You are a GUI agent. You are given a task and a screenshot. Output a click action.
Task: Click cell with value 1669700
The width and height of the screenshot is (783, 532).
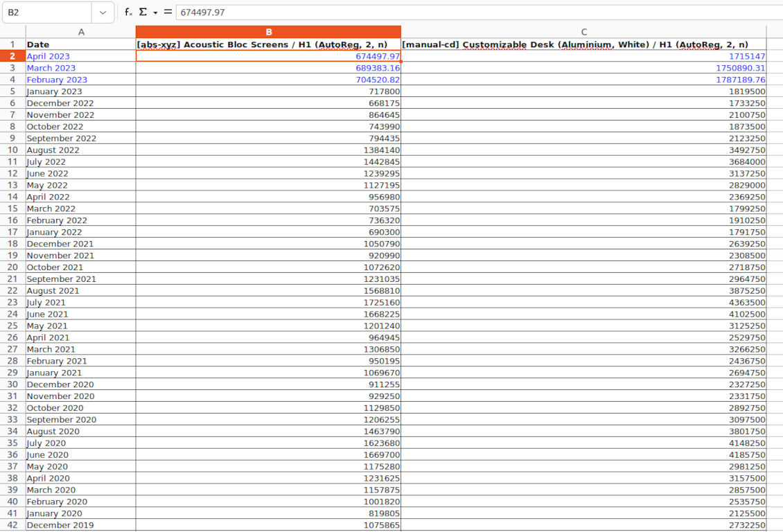coord(269,454)
